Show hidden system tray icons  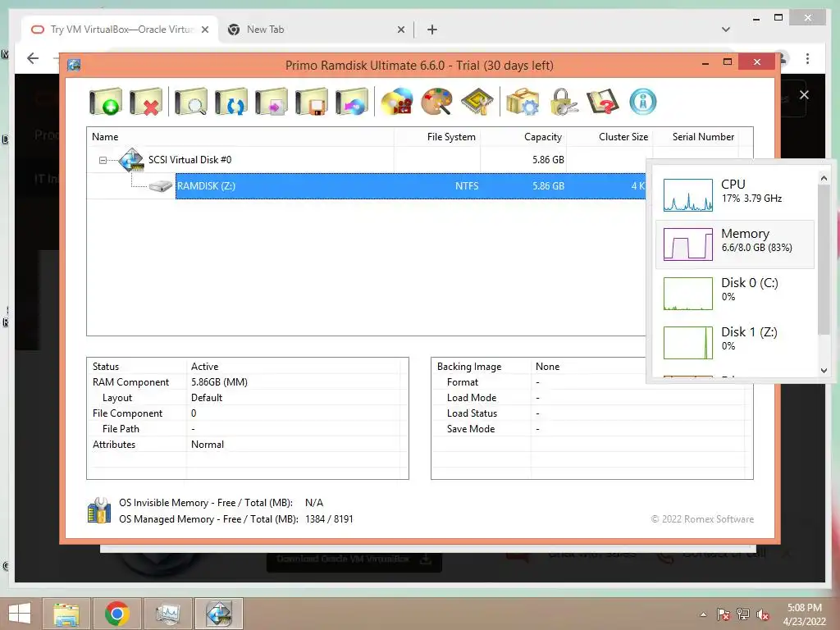[x=703, y=614]
